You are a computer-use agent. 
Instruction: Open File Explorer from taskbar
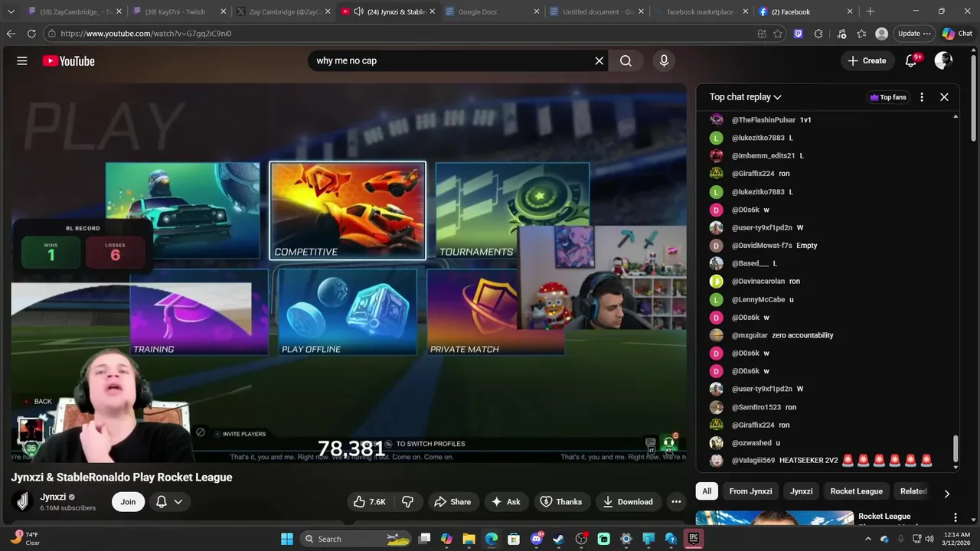pyautogui.click(x=469, y=539)
